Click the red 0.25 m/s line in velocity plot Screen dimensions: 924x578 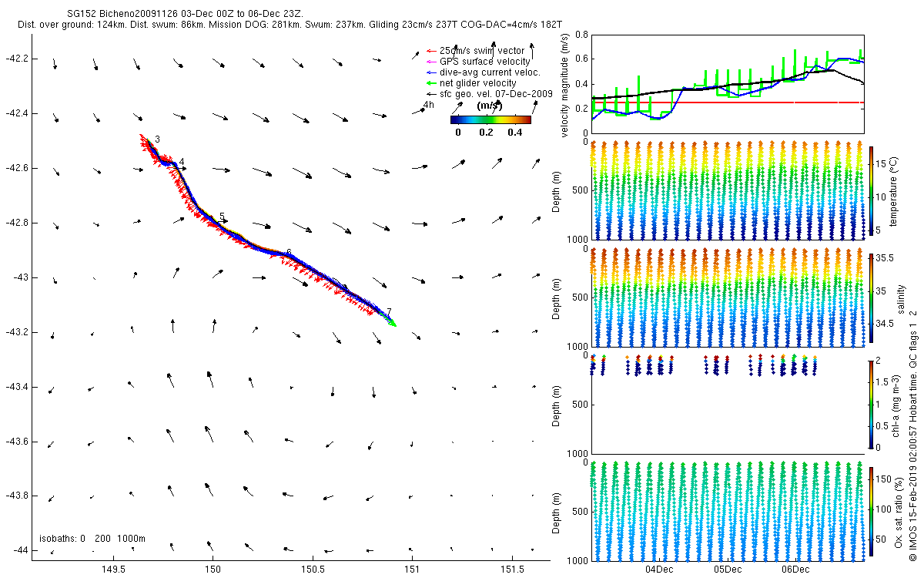[728, 102]
